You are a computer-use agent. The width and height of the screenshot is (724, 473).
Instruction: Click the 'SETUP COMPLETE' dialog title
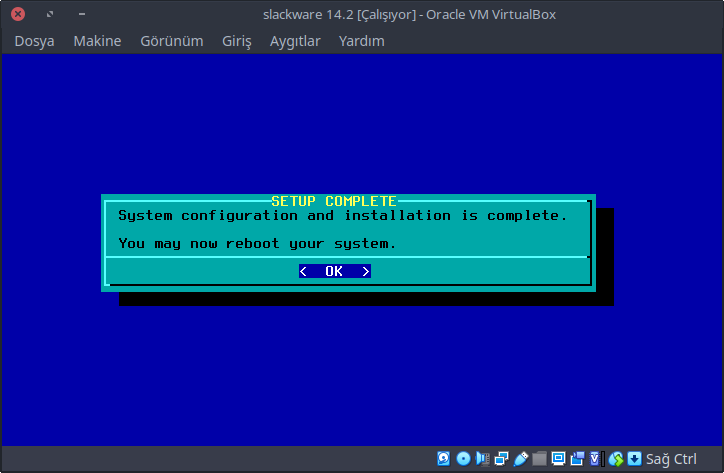click(x=334, y=201)
